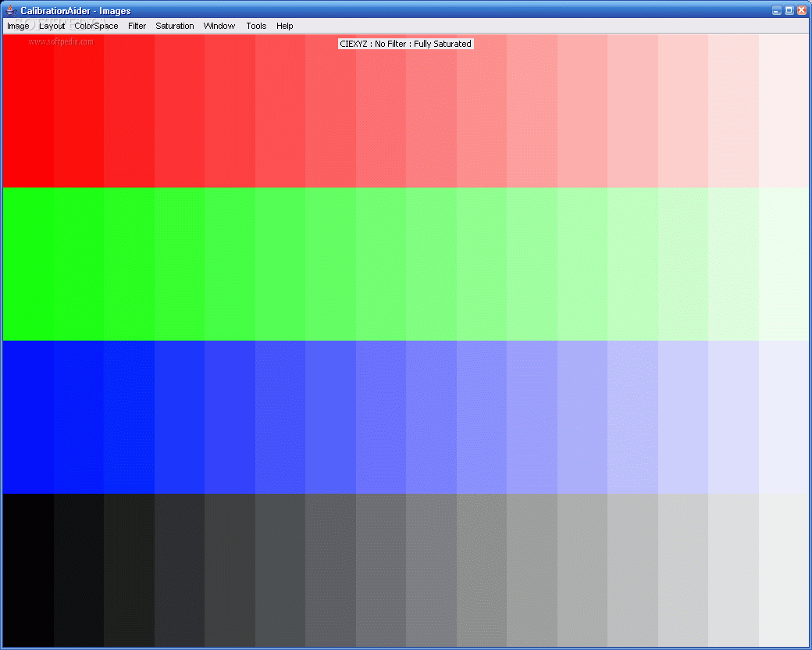812x650 pixels.
Task: Minimize the CalibrationAider window
Action: [x=777, y=10]
